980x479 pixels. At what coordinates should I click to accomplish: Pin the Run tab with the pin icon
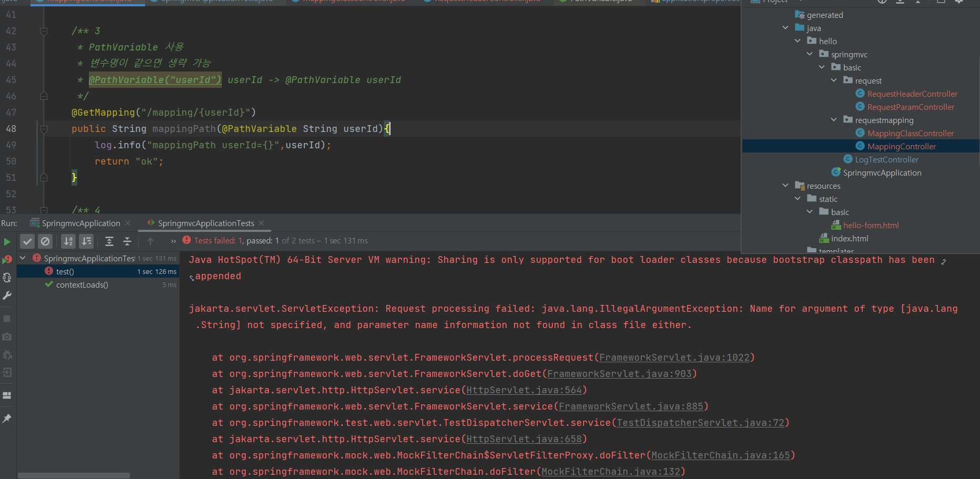coord(7,419)
